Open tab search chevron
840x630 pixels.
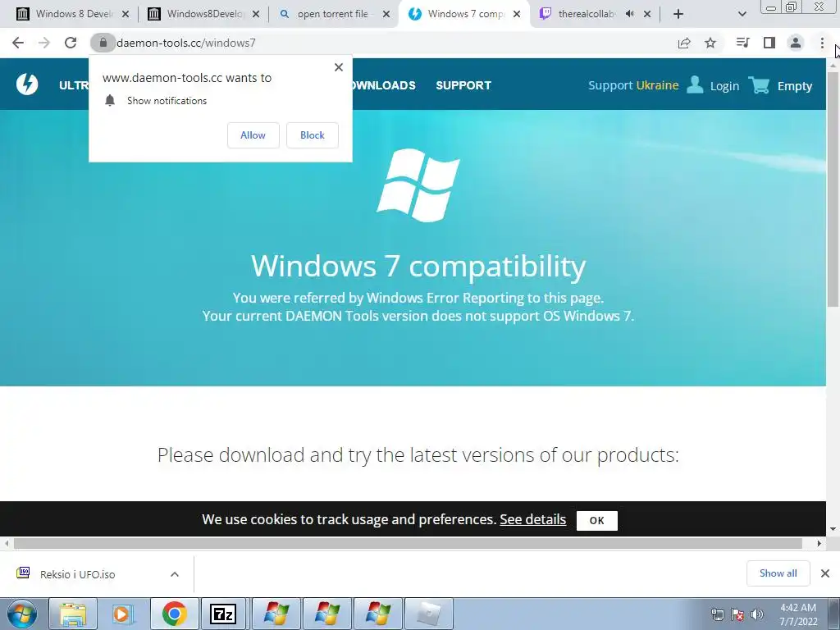point(742,14)
